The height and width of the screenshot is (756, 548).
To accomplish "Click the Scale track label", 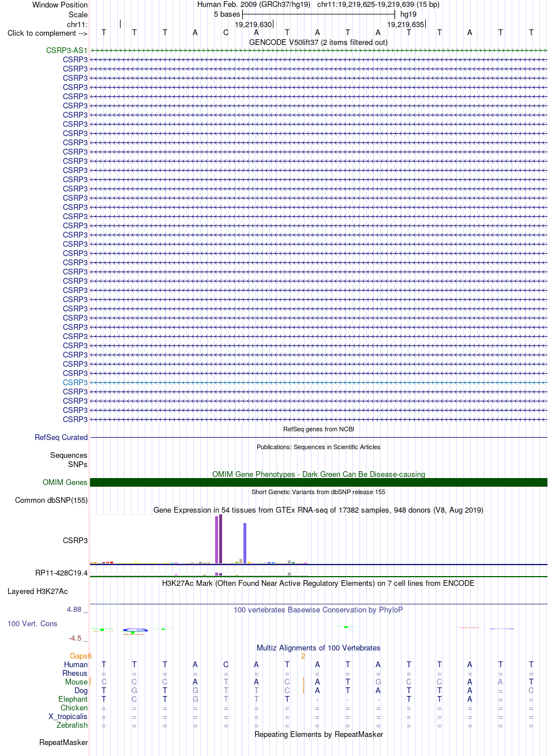I will tap(78, 14).
